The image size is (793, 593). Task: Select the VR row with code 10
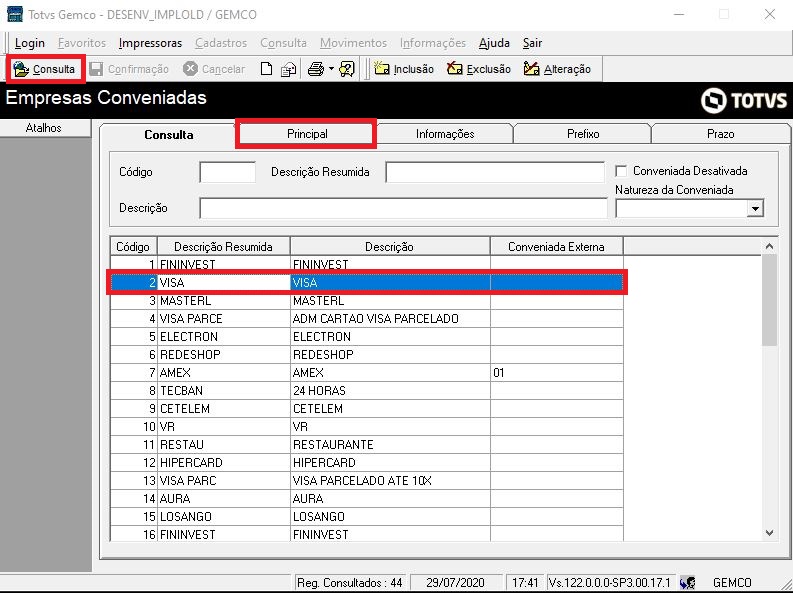[x=367, y=427]
